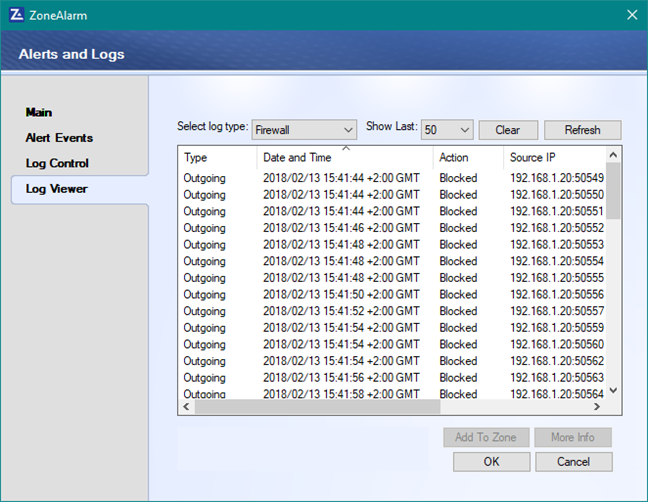Viewport: 648px width, 502px height.
Task: Select log entry timestamped 15:41:58
Action: pos(393,393)
